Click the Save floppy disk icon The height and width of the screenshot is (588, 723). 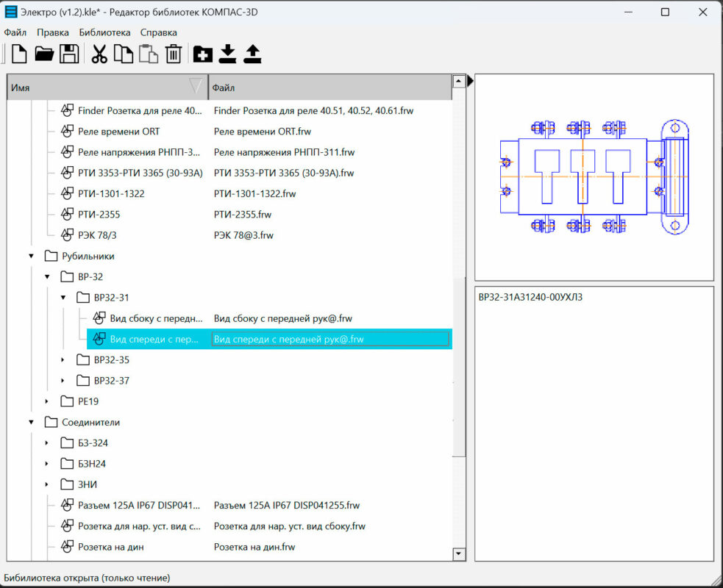(69, 54)
